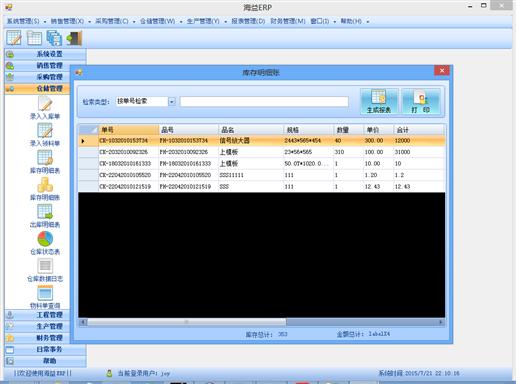Screen dimensions: 516x384
Task: Click the horizontal scrollbar right arrow
Action: 441,322
